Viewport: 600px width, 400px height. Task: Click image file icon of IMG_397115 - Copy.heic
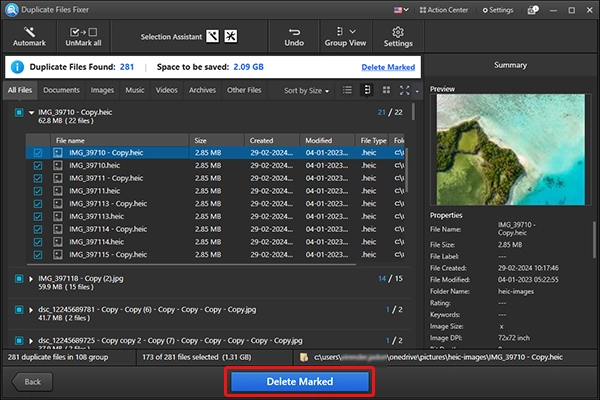tap(58, 255)
